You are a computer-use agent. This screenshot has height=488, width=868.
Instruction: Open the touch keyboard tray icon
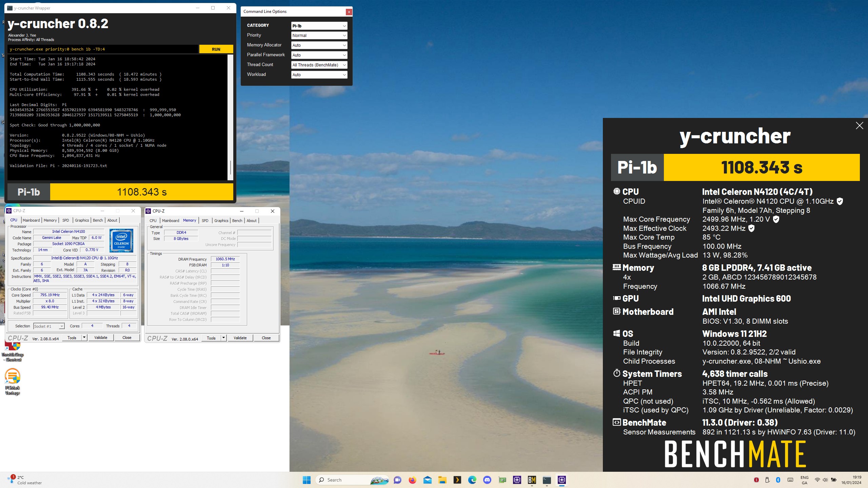(x=790, y=480)
